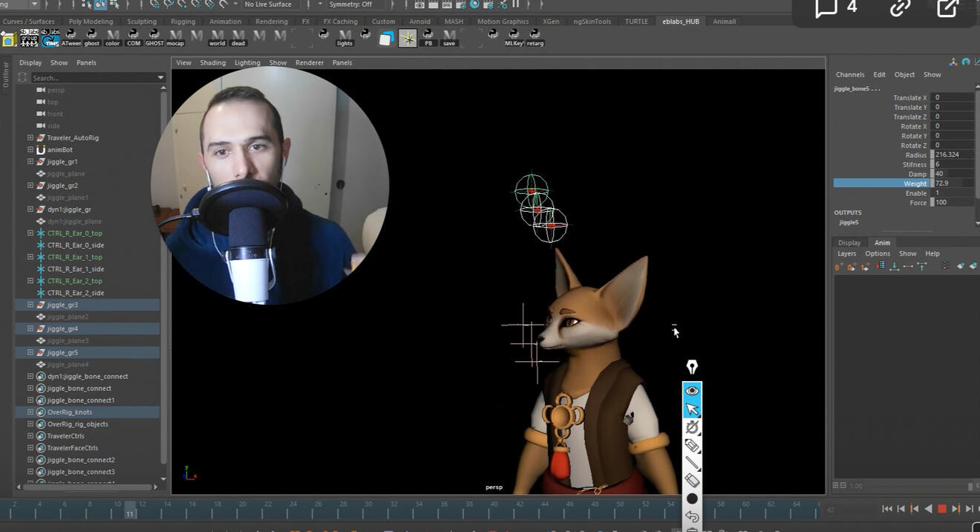Click the lights shelf button
The height and width of the screenshot is (532, 980).
344,37
